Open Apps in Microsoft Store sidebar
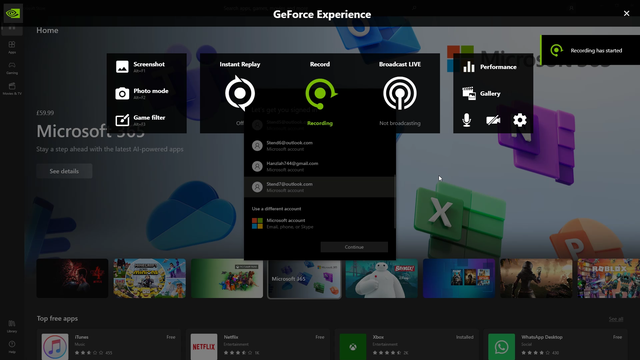This screenshot has width=640, height=360. tap(12, 47)
